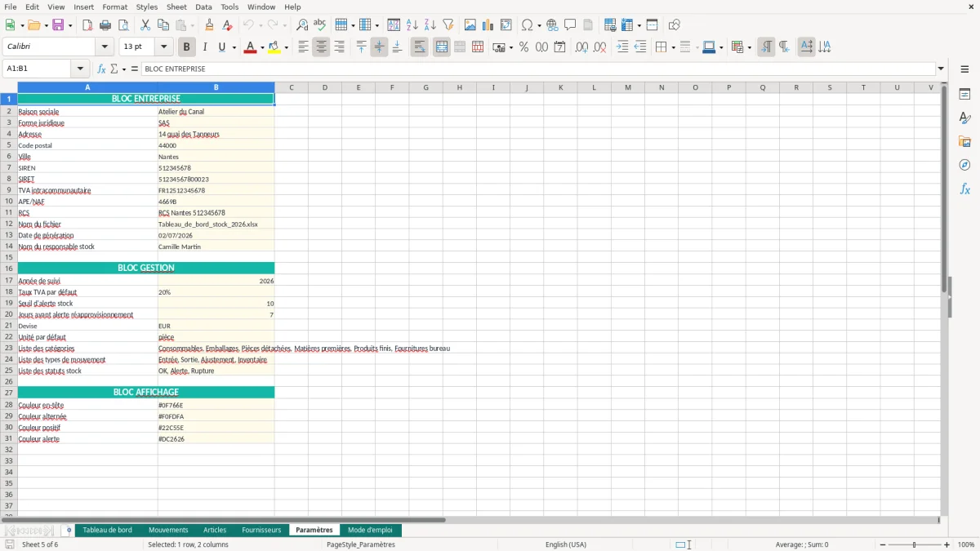Switch to the Tableau de bord sheet tab
Image resolution: width=980 pixels, height=551 pixels.
coord(107,530)
